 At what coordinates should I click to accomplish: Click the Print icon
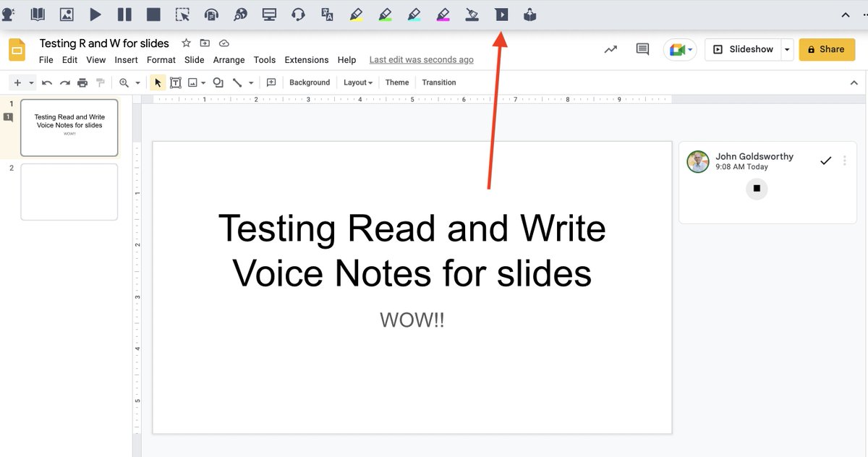(x=82, y=82)
